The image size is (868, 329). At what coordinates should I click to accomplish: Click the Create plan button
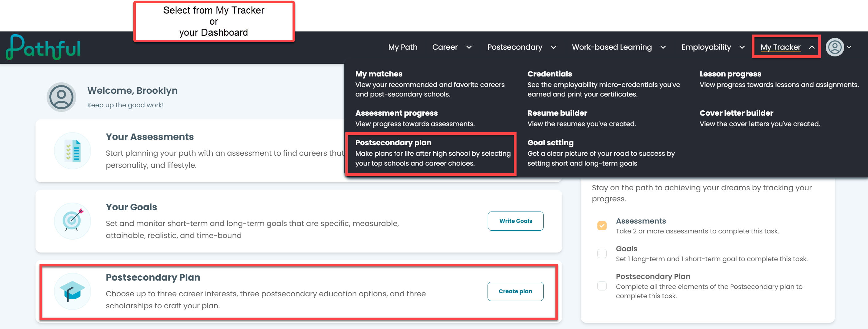coord(516,291)
